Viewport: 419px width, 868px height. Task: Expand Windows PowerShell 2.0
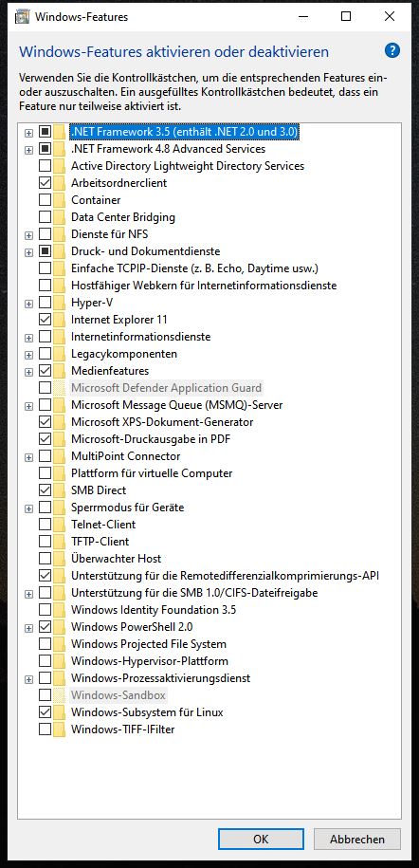pos(28,628)
